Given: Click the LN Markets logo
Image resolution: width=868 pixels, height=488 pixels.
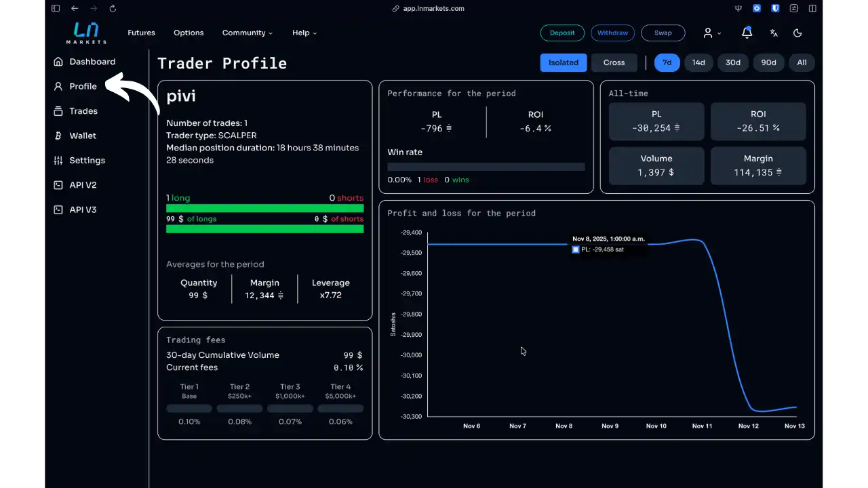Looking at the screenshot, I should pos(86,33).
